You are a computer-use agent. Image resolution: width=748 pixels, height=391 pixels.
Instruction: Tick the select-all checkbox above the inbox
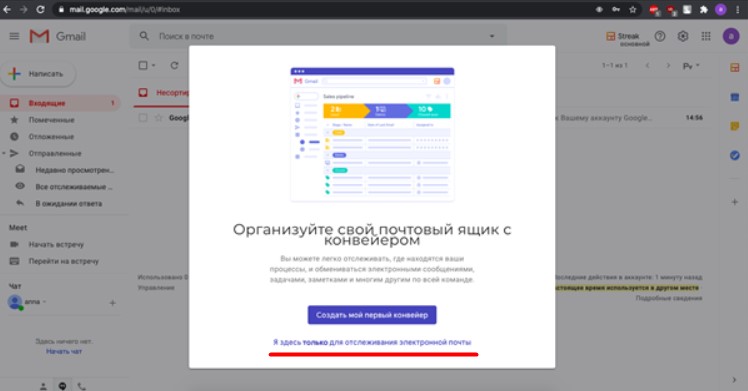pos(143,65)
